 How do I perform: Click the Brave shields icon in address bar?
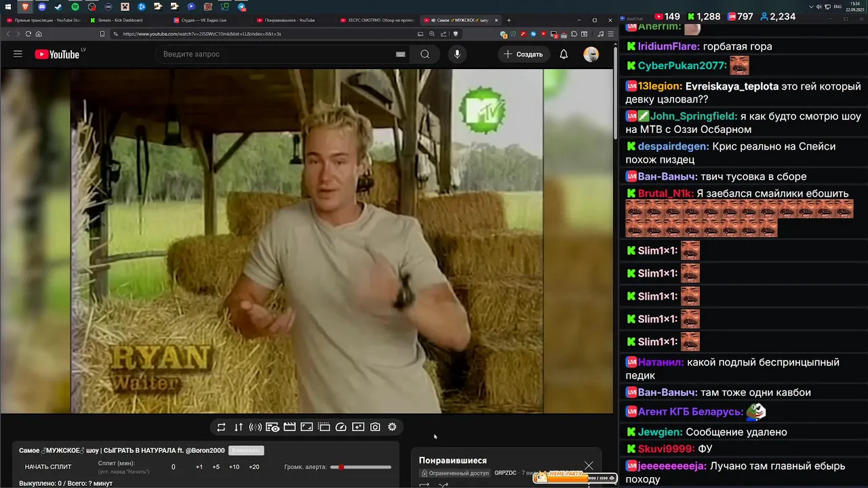coord(455,34)
